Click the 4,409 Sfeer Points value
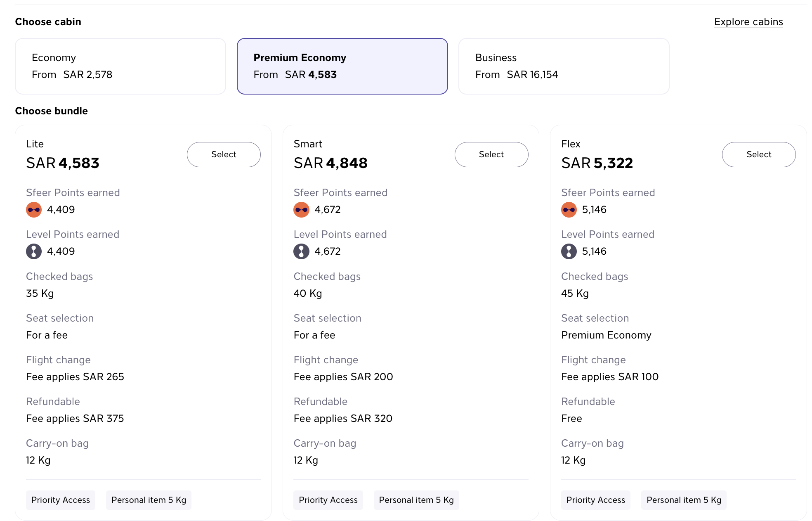The width and height of the screenshot is (812, 521). tap(61, 210)
